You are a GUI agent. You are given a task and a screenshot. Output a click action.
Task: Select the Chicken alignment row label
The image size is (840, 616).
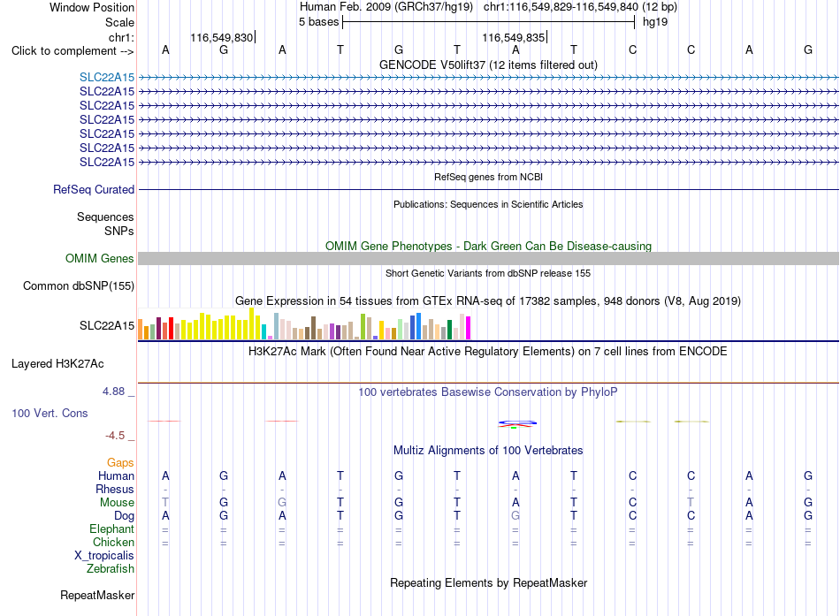point(113,542)
